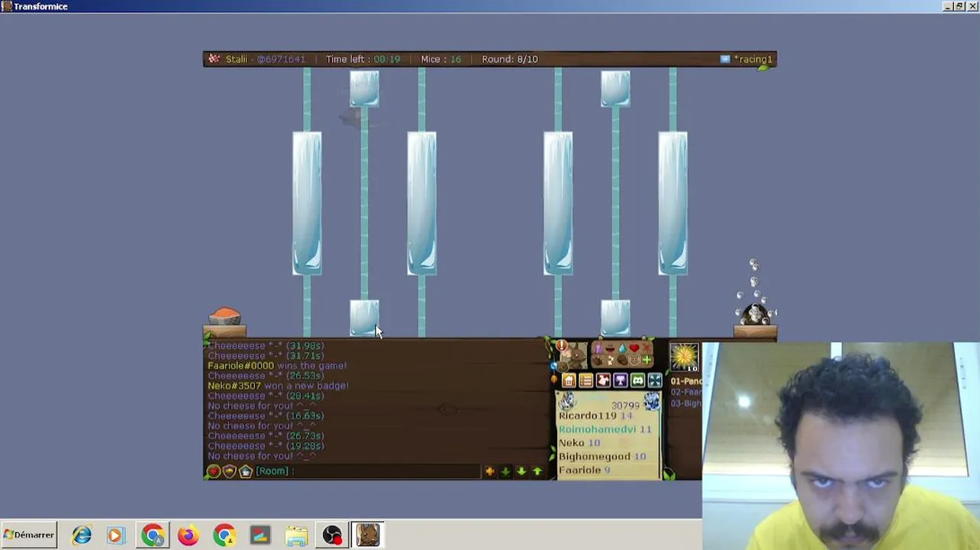Viewport: 980px width, 550px height.
Task: Select player Faariole in the scoreboard
Action: (x=579, y=471)
